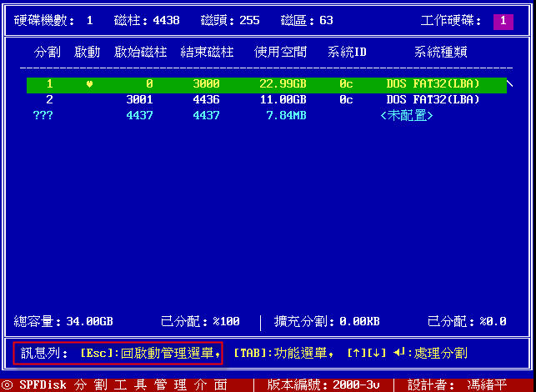Click the 使用空間 column header
The width and height of the screenshot is (536, 392).
click(281, 53)
